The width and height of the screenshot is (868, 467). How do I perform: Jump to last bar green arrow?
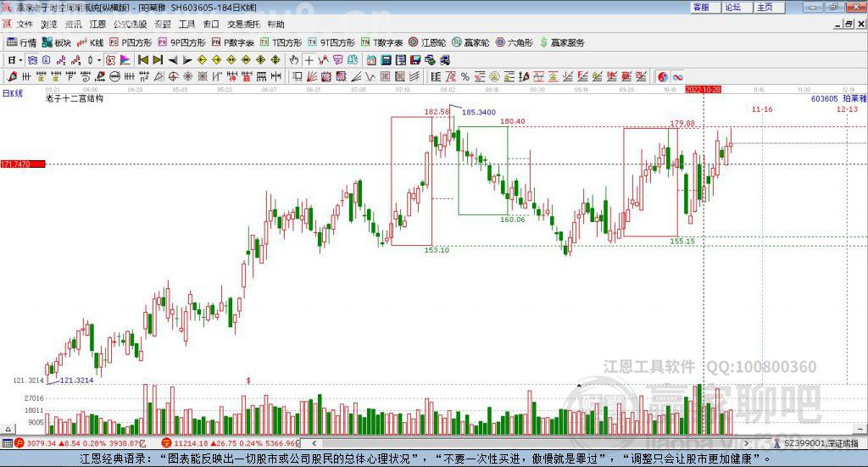[x=158, y=60]
